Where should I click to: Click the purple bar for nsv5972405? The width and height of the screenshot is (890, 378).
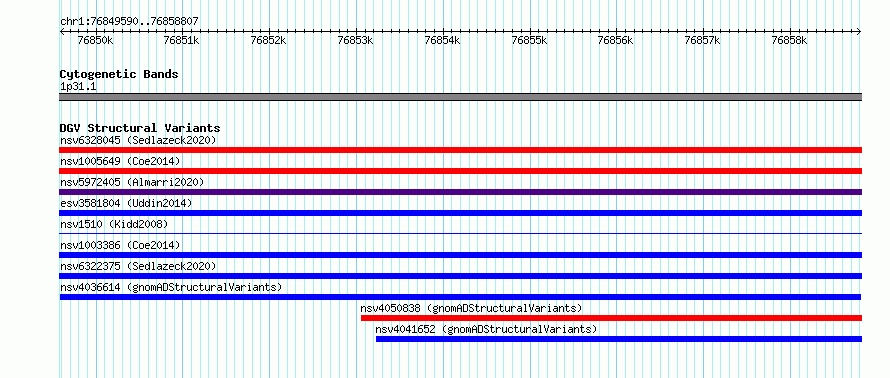pyautogui.click(x=460, y=192)
